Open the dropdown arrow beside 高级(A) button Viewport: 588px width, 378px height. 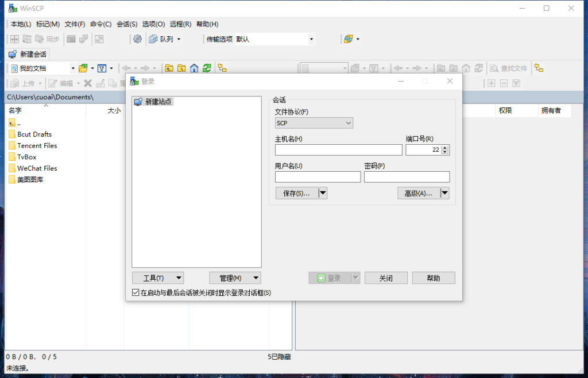[444, 194]
